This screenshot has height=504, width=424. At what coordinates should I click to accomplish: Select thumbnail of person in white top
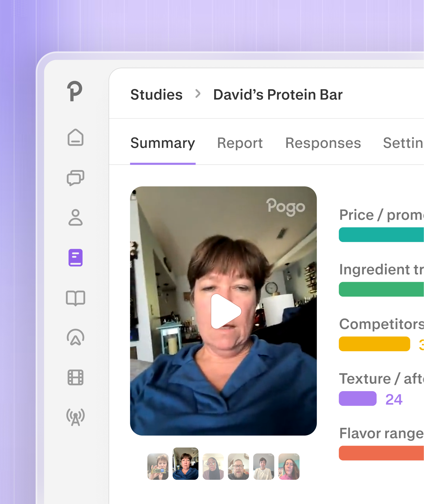(x=264, y=466)
